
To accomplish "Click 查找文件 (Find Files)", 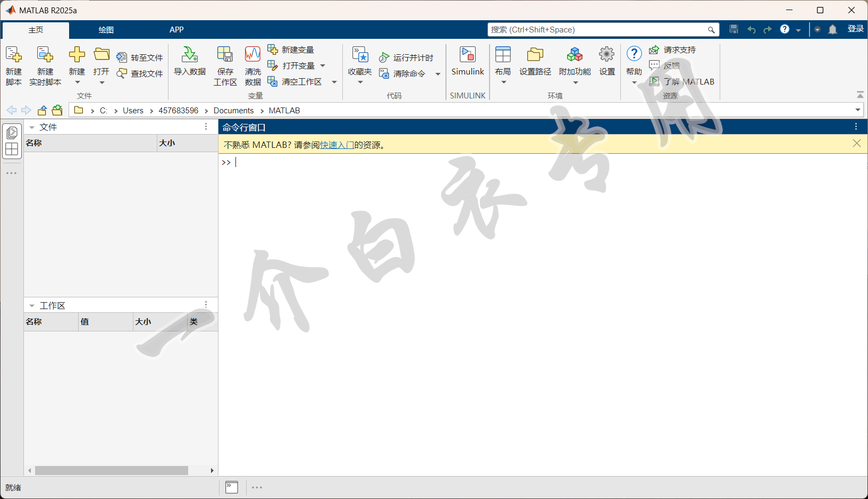I will [140, 73].
